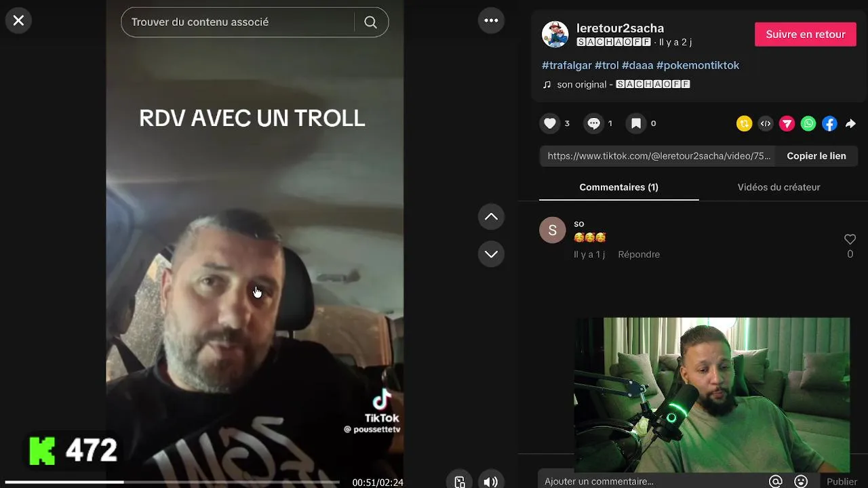Click the search magnifier icon
This screenshot has width=868, height=488.
click(x=370, y=22)
